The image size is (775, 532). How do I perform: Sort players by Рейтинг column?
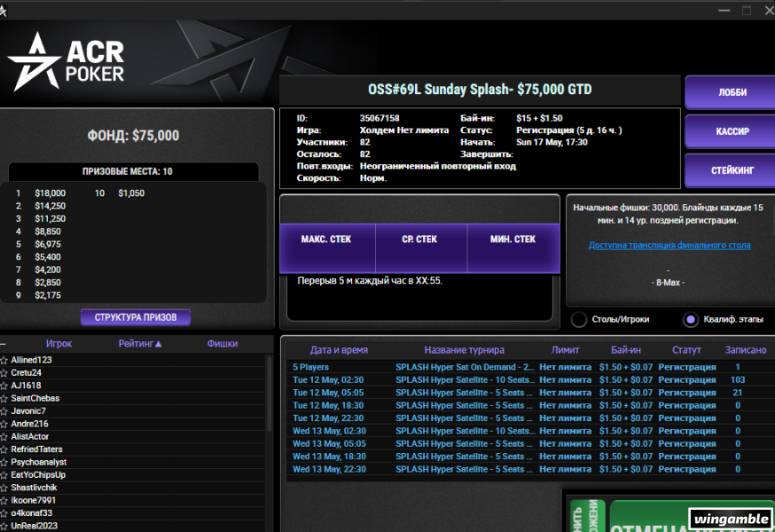[x=140, y=344]
